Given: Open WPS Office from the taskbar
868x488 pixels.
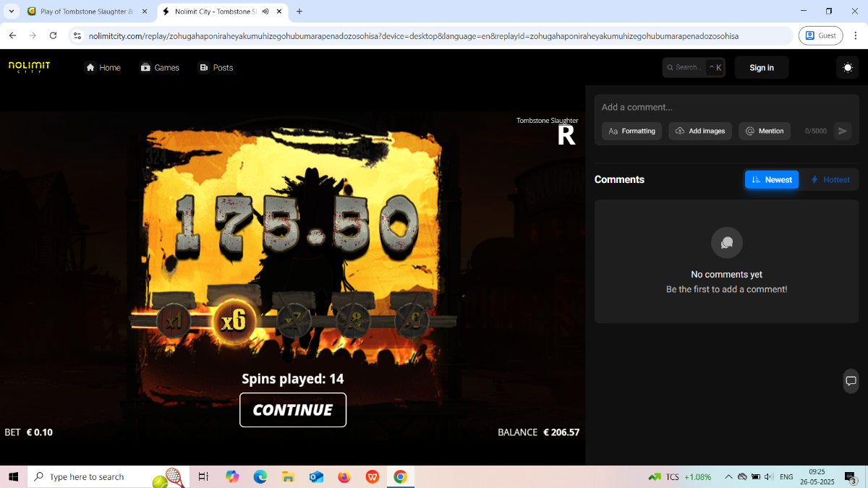Looking at the screenshot, I should pyautogui.click(x=373, y=476).
